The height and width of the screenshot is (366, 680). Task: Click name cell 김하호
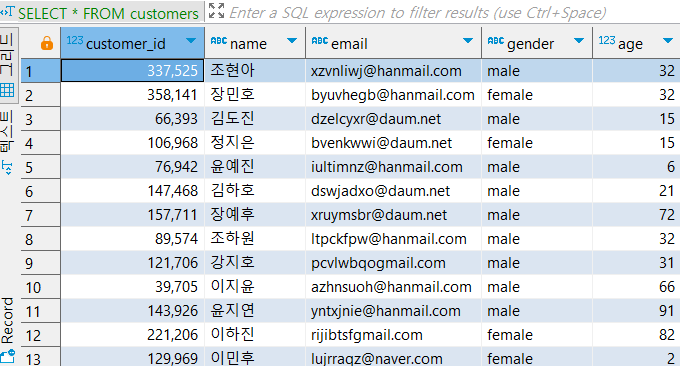coord(255,191)
